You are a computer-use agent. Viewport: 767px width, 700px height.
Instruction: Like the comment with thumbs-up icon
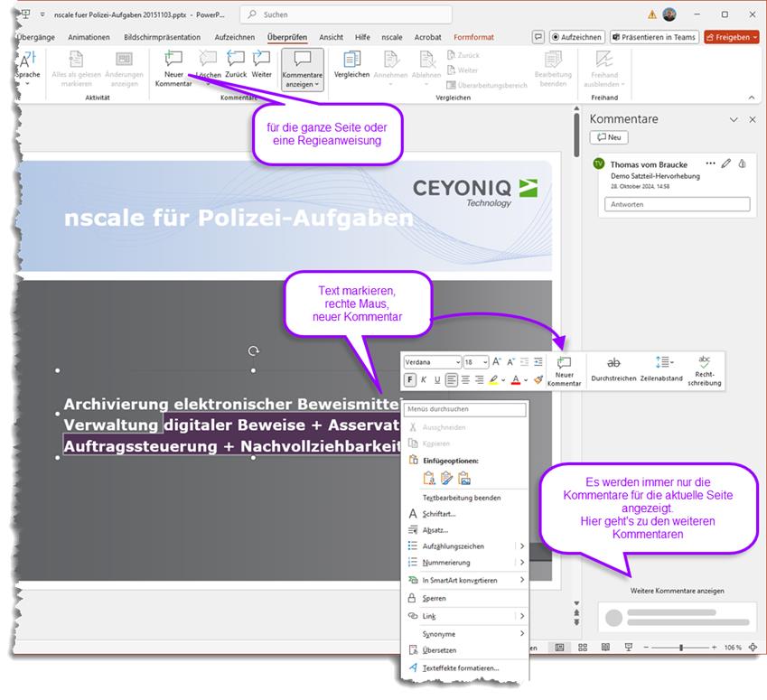click(x=742, y=163)
